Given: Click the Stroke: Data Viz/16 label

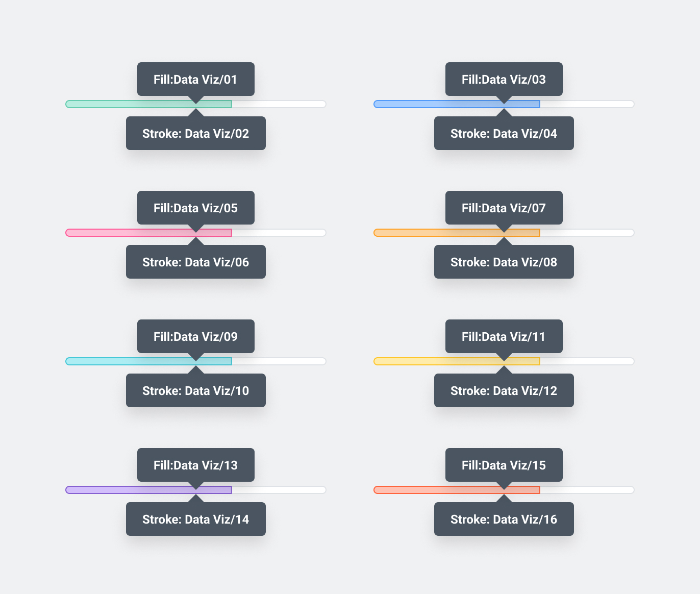Looking at the screenshot, I should [504, 519].
